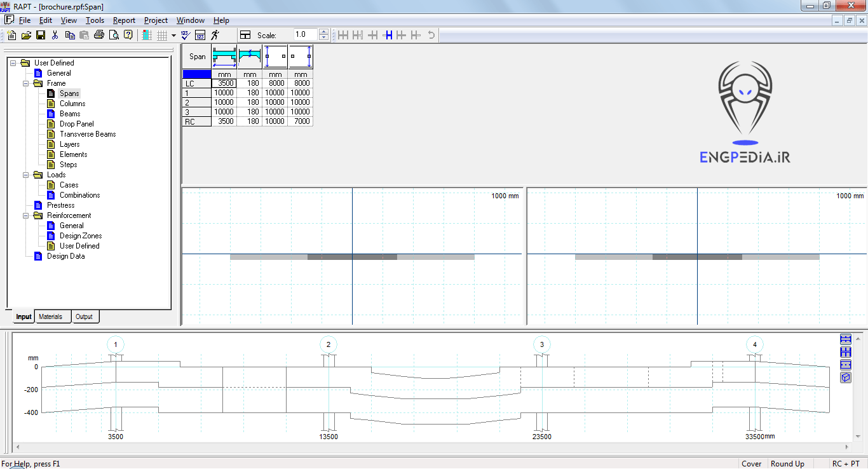
Task: Select the 3D box view icon
Action: click(x=846, y=377)
